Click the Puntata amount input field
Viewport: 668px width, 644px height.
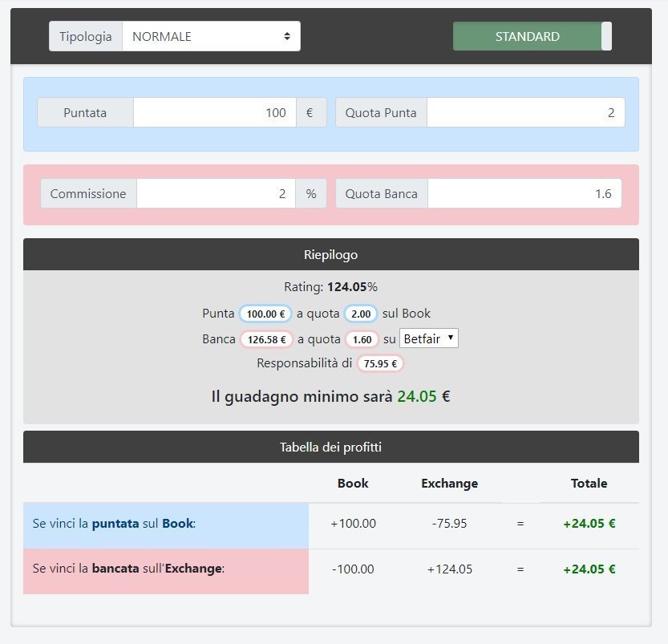[x=214, y=112]
